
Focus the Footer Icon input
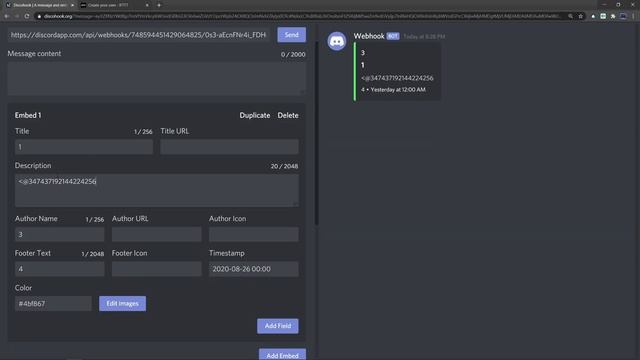[x=156, y=269]
